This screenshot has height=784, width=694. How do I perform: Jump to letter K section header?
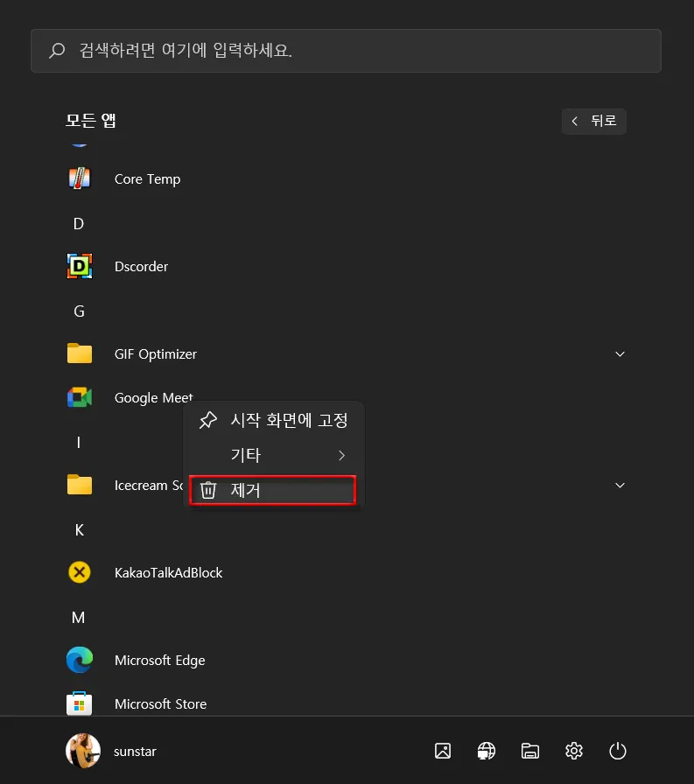pos(79,529)
